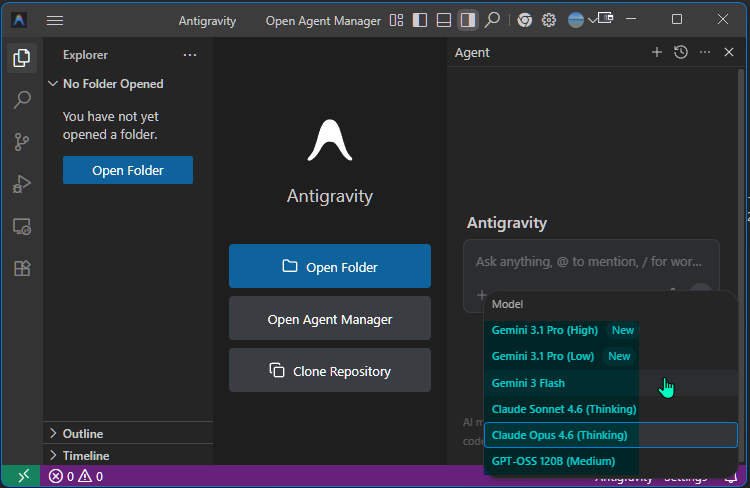Toggle the secondary side bar icon

click(x=468, y=20)
